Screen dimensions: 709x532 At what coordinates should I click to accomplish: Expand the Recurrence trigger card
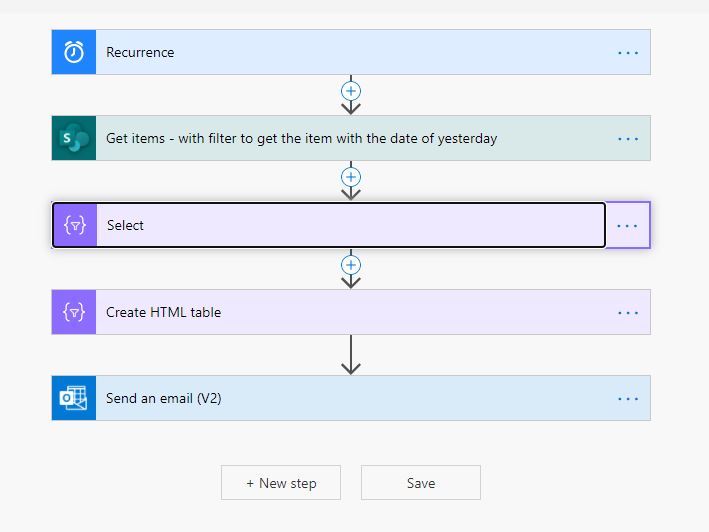[x=351, y=52]
